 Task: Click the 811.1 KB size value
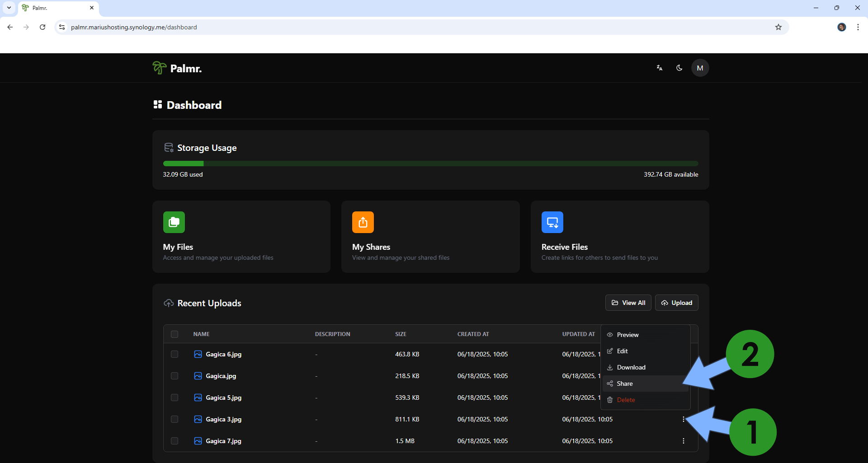407,419
